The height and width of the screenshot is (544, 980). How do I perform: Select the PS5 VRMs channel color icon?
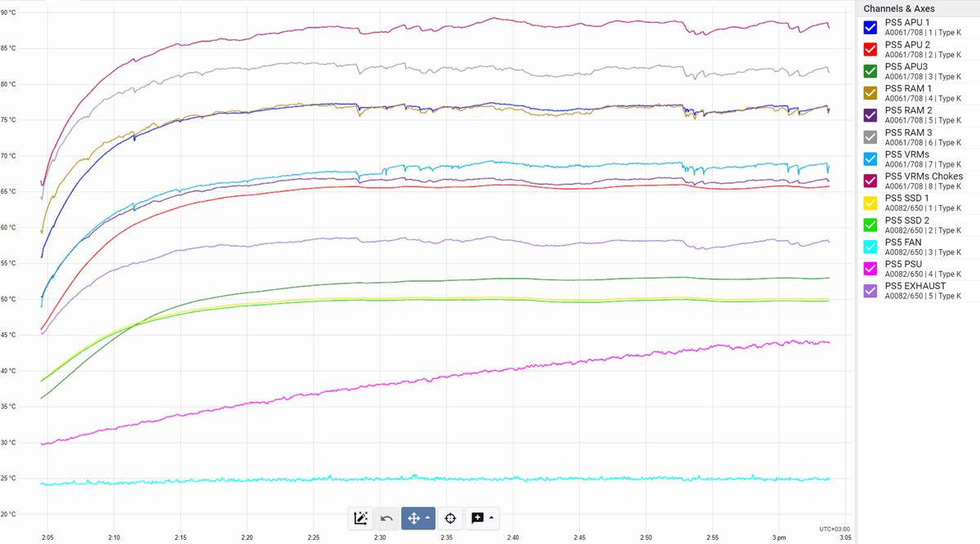coord(870,158)
